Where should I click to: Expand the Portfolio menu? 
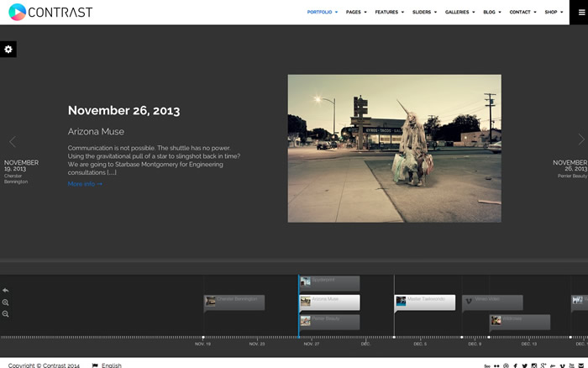[323, 12]
